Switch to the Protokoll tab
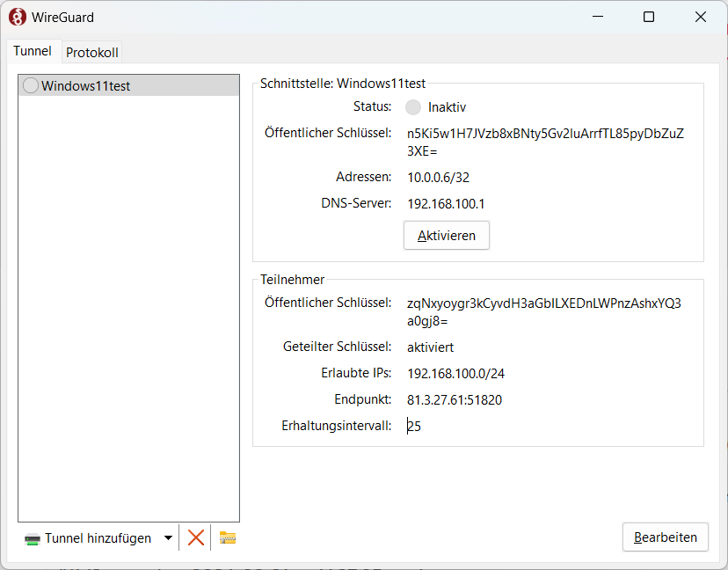This screenshot has height=570, width=728. click(x=92, y=53)
